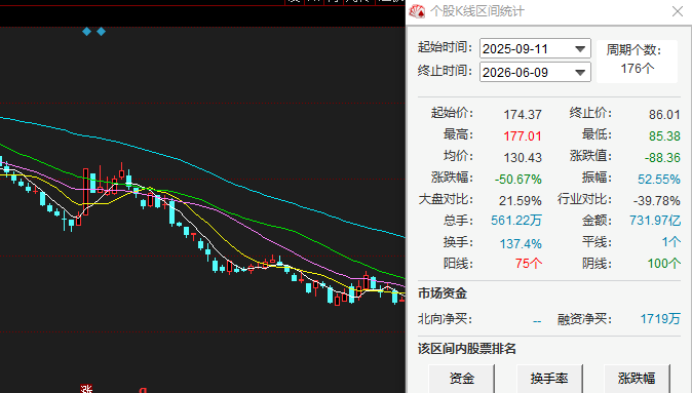Screen dimensions: 692x394
Task: Click the 总手 value 561.22万
Action: tap(516, 220)
